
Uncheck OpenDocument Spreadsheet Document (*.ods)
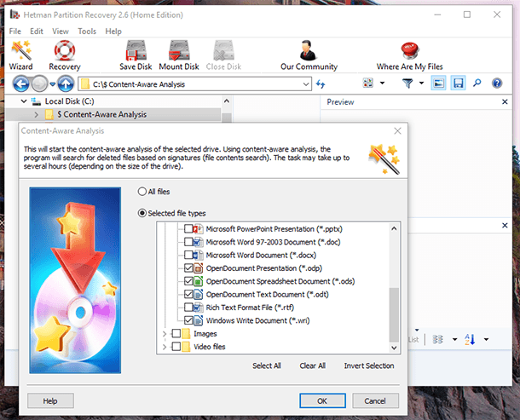pos(188,281)
